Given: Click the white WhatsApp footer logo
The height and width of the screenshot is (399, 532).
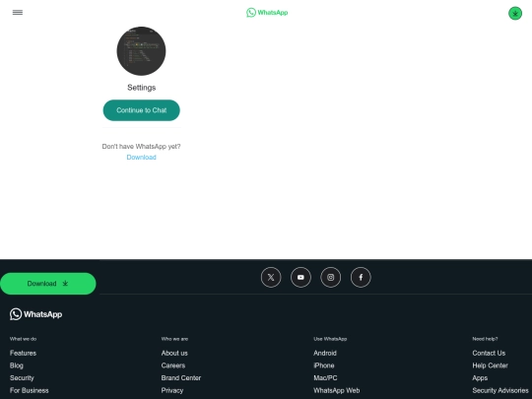Looking at the screenshot, I should coord(36,314).
